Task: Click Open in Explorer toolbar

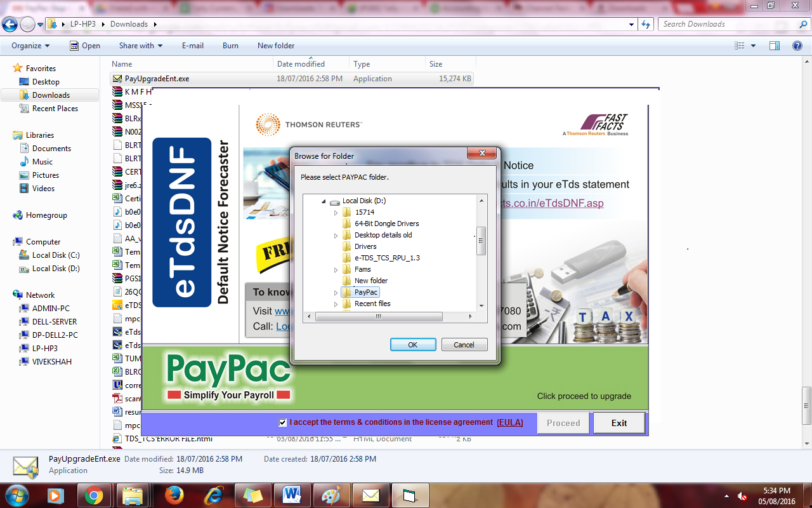Action: [x=85, y=46]
